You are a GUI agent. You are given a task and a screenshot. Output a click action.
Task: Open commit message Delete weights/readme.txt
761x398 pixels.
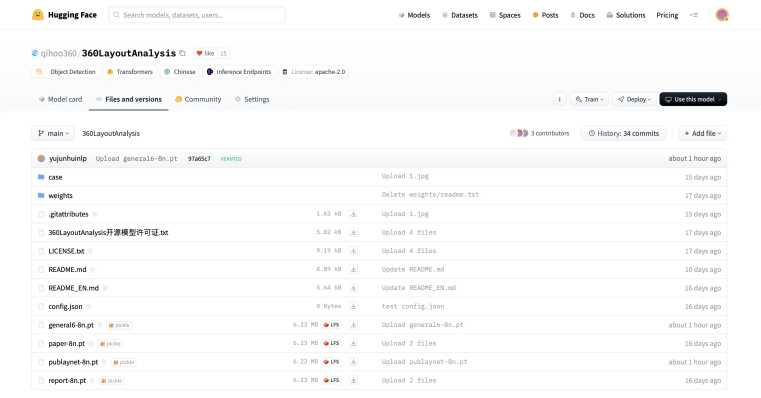430,195
